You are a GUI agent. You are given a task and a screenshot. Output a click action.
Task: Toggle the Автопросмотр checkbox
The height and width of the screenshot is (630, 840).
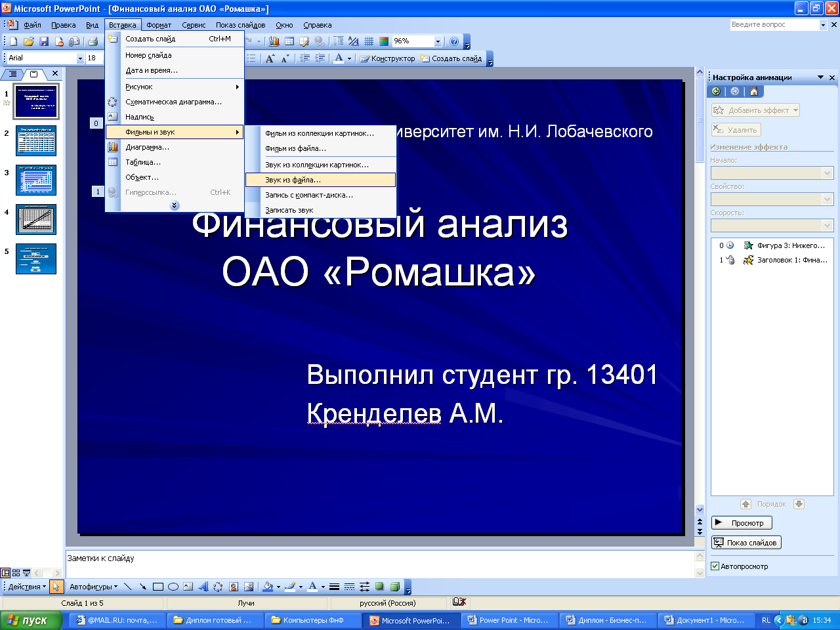coord(715,566)
